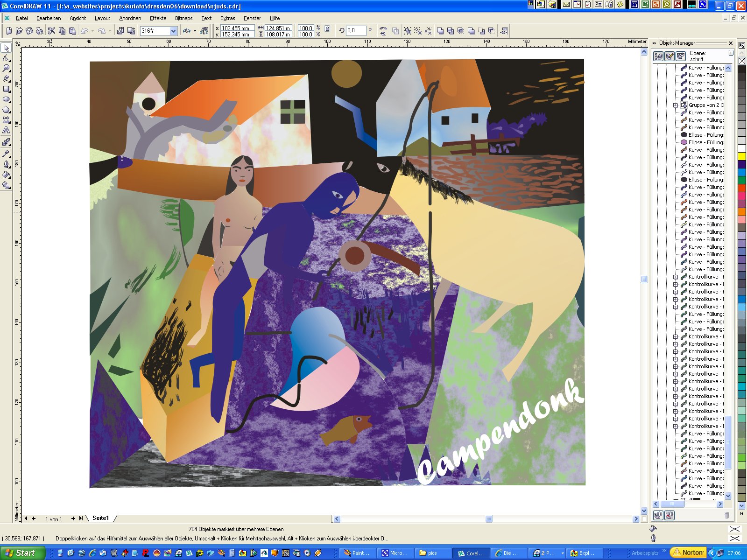Switch to Paint taskbar button
This screenshot has width=747, height=560.
pos(357,553)
